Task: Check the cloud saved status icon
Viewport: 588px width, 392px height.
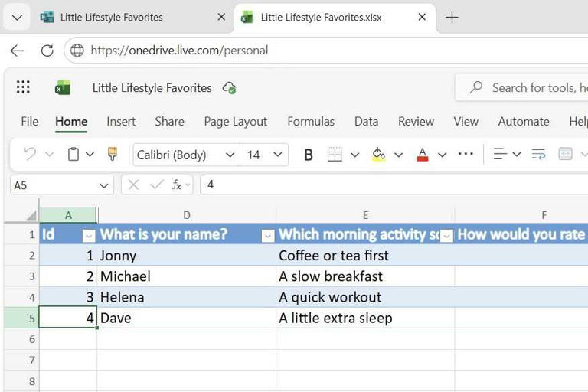Action: (x=229, y=88)
